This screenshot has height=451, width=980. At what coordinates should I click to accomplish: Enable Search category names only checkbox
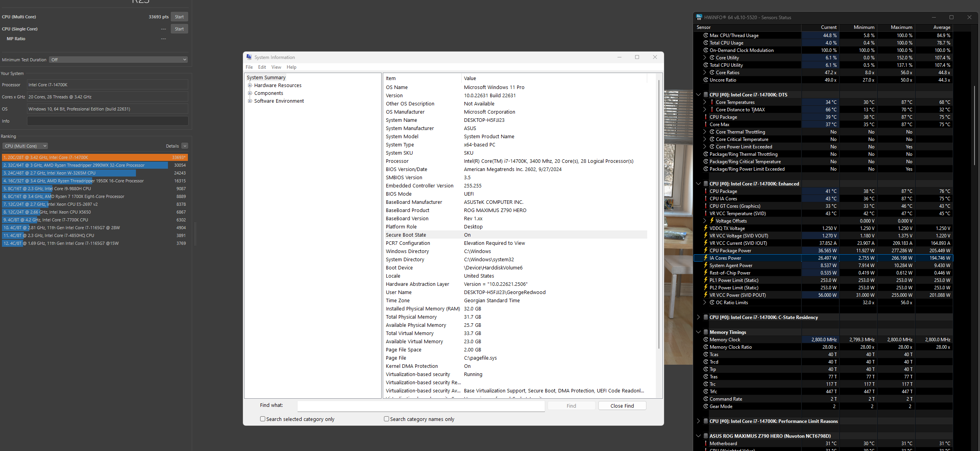386,419
